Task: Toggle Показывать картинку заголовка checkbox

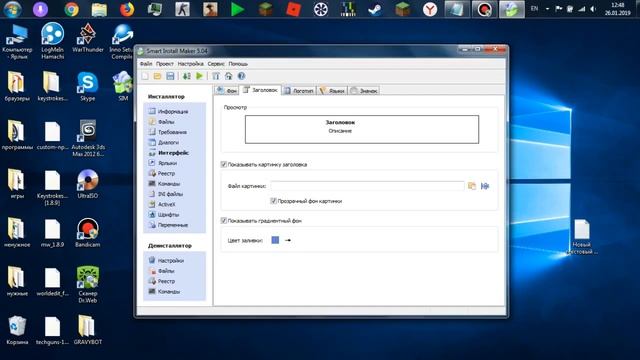Action: coord(224,164)
